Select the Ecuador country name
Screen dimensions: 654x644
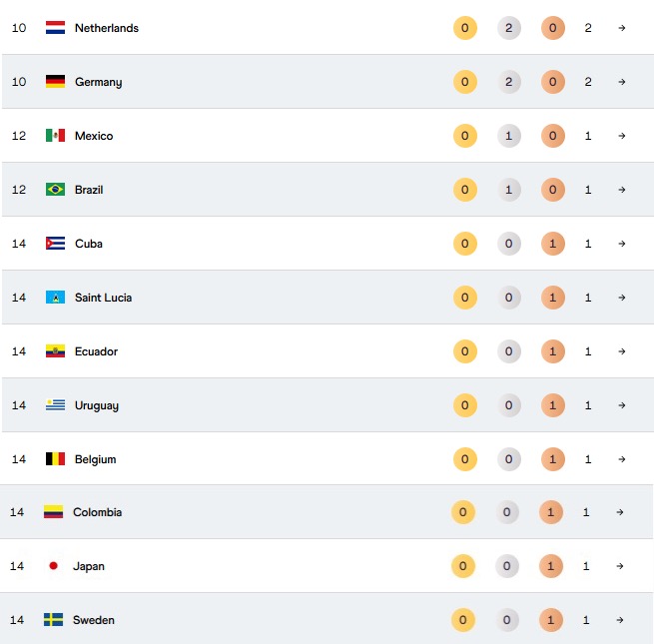coord(96,351)
